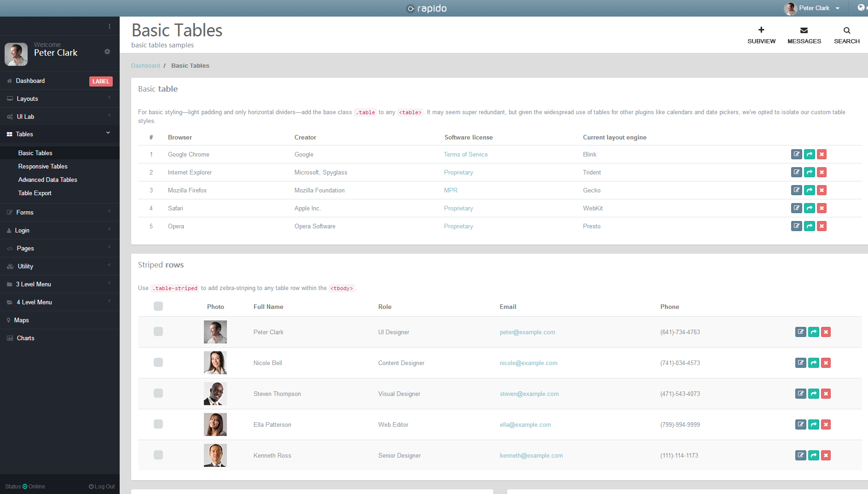Share Nicole Bell's table row
The width and height of the screenshot is (868, 494).
pos(813,363)
